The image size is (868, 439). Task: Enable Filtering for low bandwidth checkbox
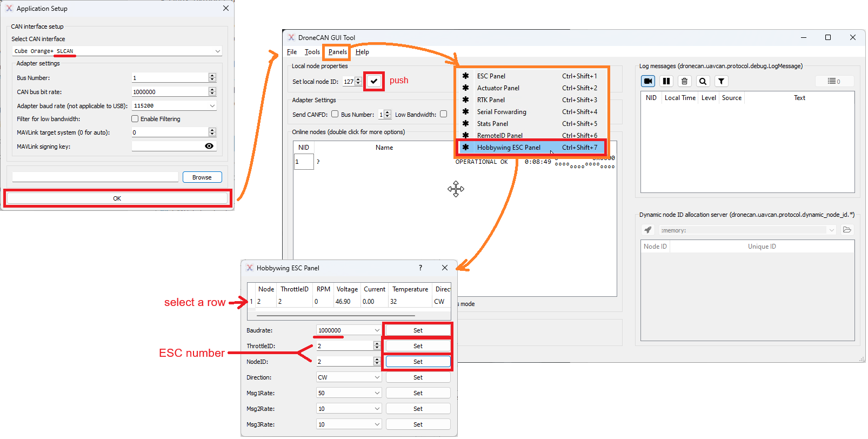(135, 119)
